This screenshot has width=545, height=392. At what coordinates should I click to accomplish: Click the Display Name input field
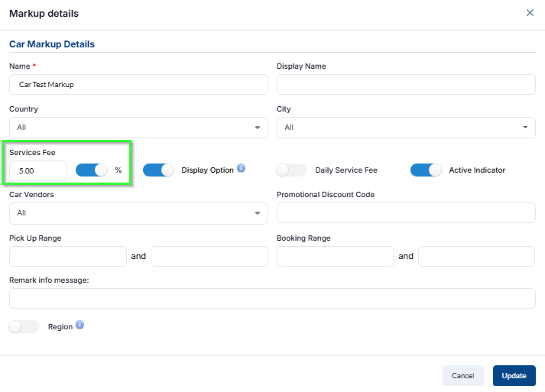point(406,85)
